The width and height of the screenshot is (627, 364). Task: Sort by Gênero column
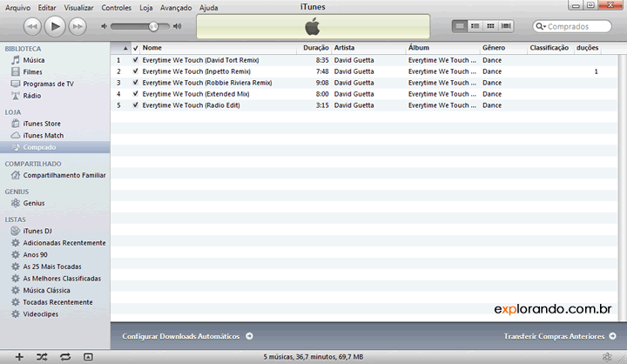[x=503, y=48]
